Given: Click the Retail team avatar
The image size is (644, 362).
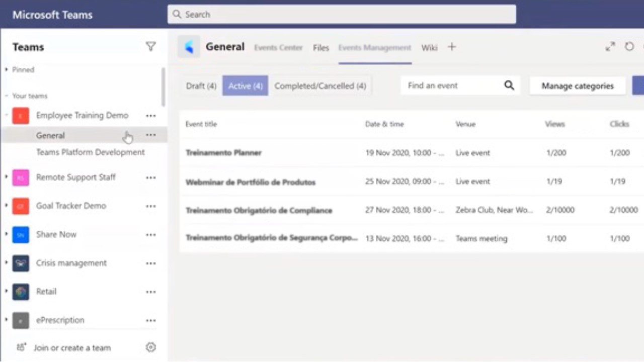Looking at the screenshot, I should pos(21,292).
